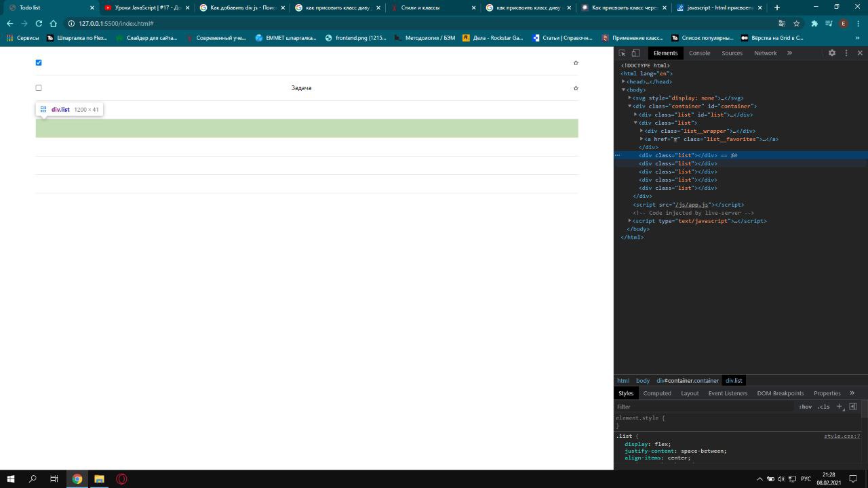
Task: Toggle .cls class editor
Action: click(x=823, y=407)
